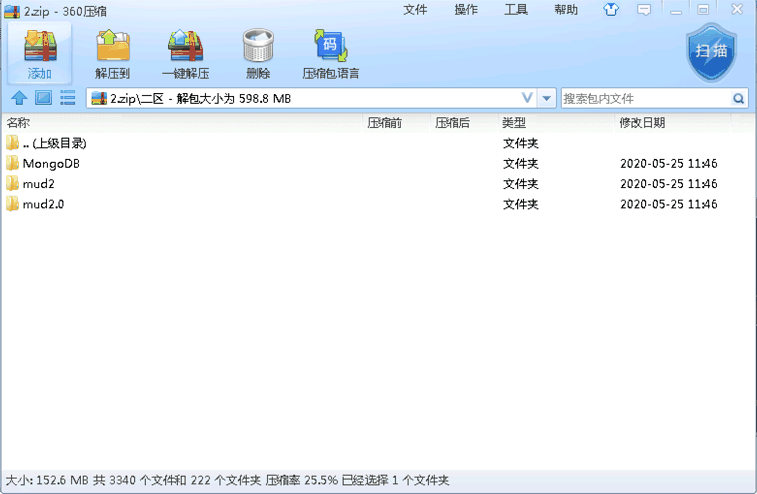Select the mud2.0 folder icon
757x494 pixels.
[x=12, y=204]
